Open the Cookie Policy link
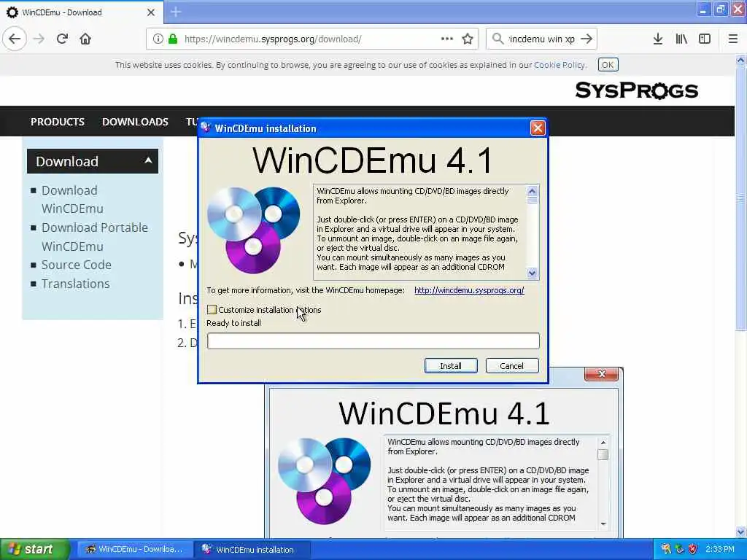The height and width of the screenshot is (560, 747). (559, 65)
